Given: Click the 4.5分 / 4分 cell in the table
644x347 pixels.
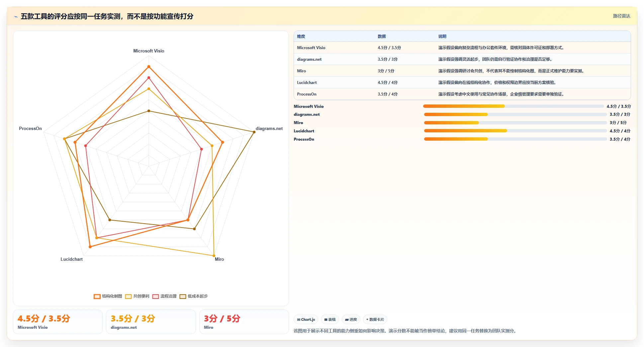Looking at the screenshot, I should click(x=388, y=83).
